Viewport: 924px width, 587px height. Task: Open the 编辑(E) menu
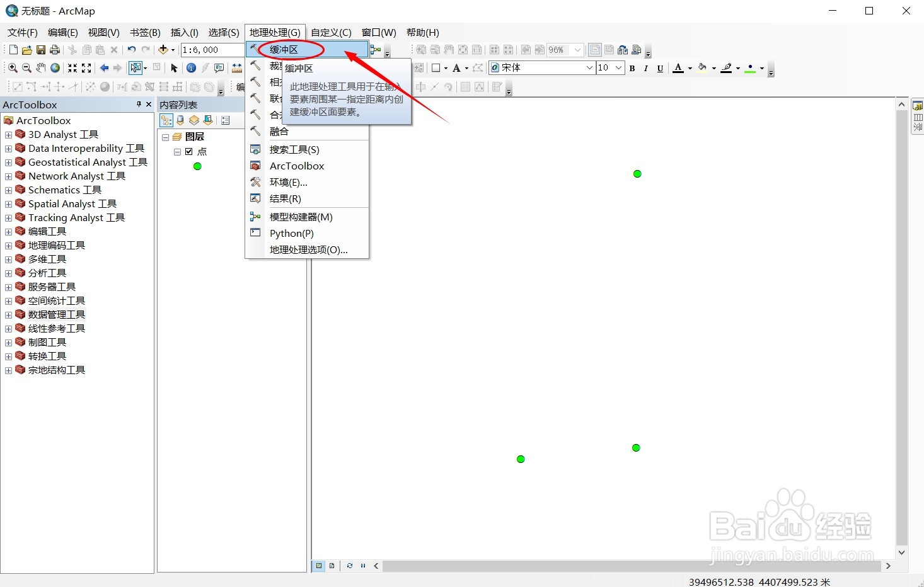coord(63,33)
